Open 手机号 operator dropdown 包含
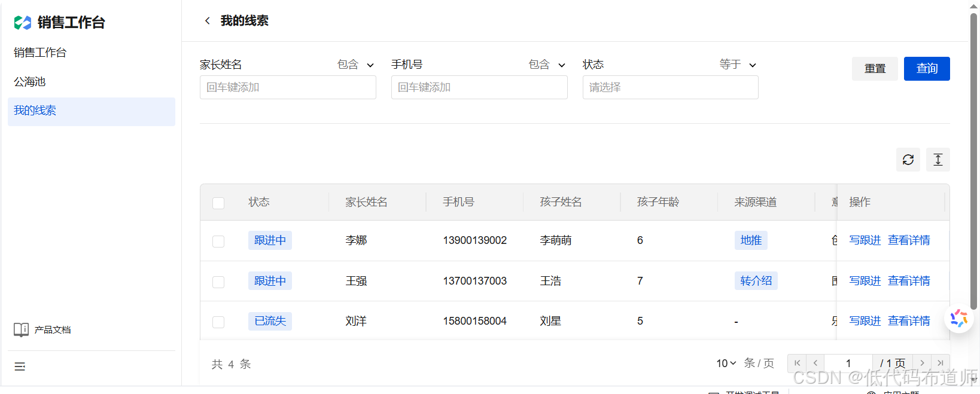This screenshot has height=394, width=980. click(547, 65)
